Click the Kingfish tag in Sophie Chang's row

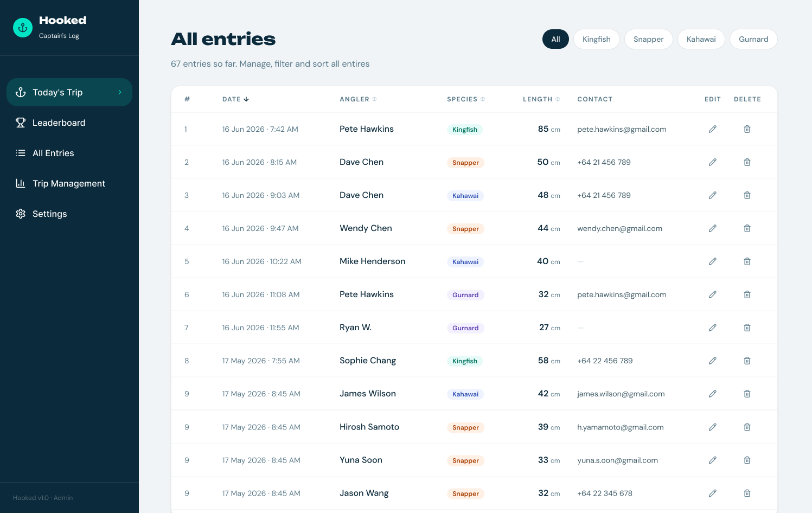click(465, 361)
